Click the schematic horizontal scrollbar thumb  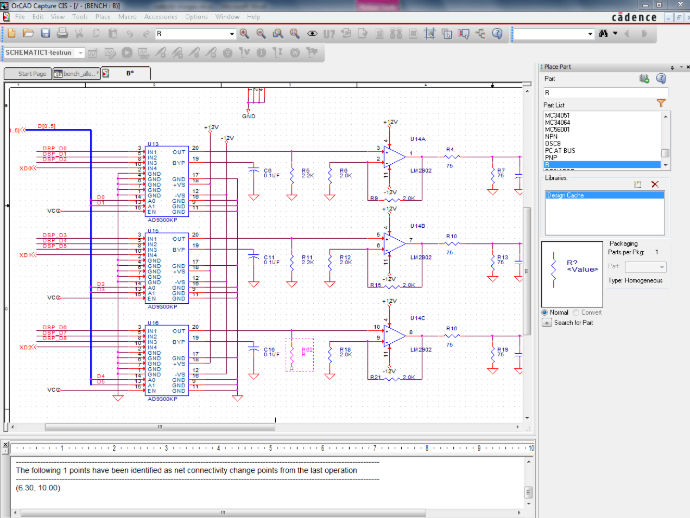coord(160,427)
